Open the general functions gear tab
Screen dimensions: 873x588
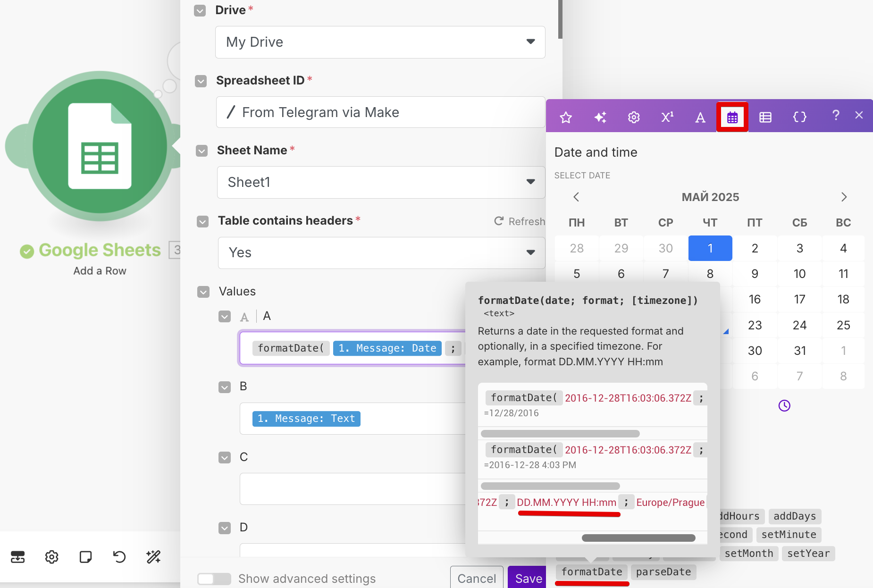pyautogui.click(x=633, y=117)
